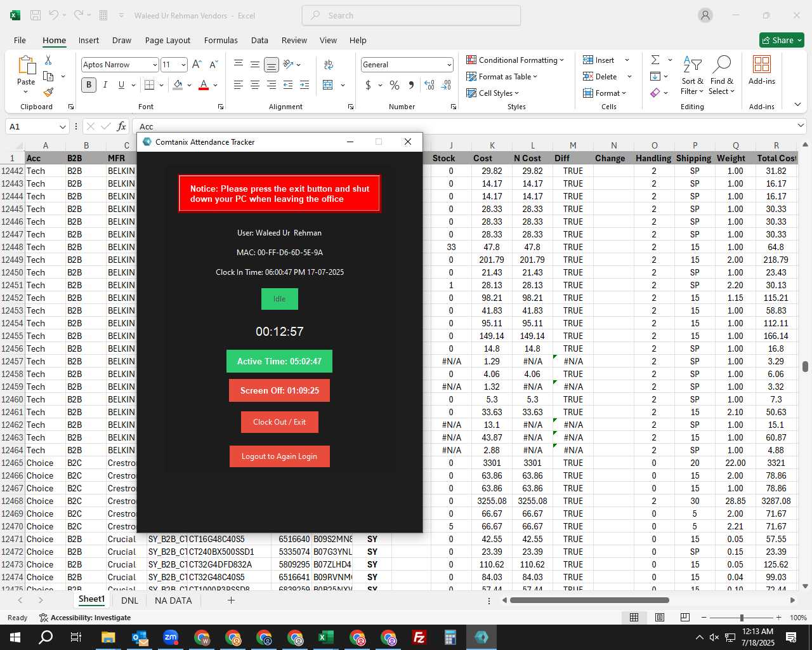The width and height of the screenshot is (812, 650).
Task: Click Accounting Number Format dollar icon
Action: 369,85
